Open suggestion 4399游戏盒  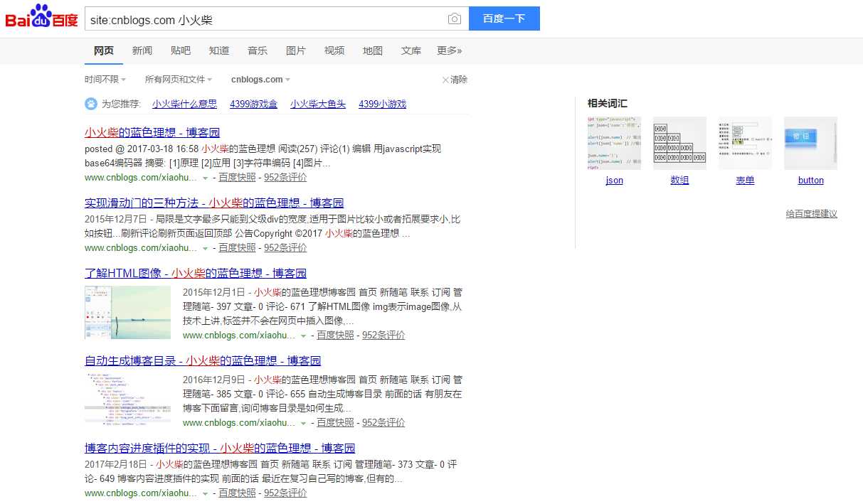[253, 104]
